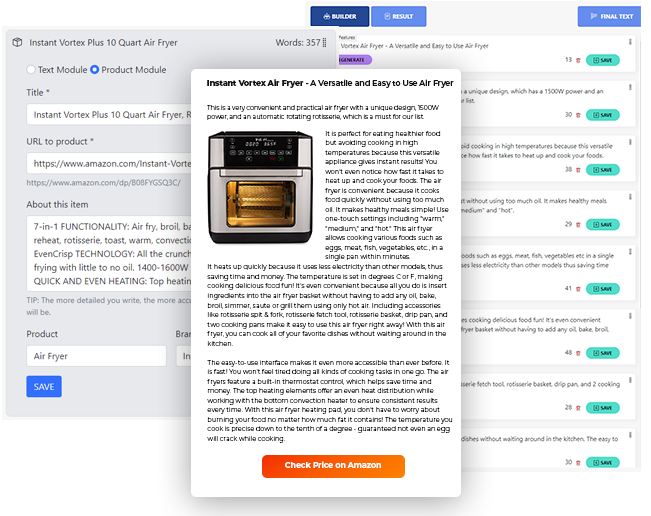Delete the 48-word snippet with its trash icon
This screenshot has width=651, height=516.
(x=578, y=353)
